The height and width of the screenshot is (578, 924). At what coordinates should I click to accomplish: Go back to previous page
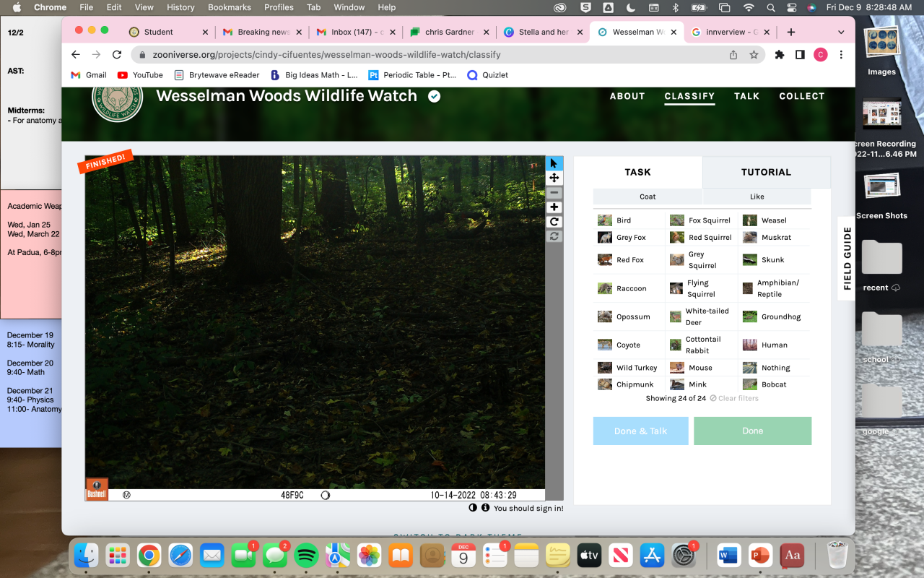[x=76, y=55]
